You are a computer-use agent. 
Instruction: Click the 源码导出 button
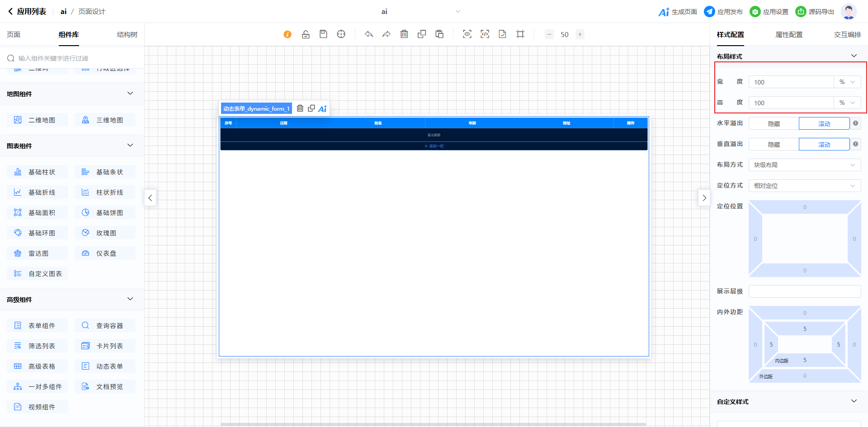tap(815, 12)
